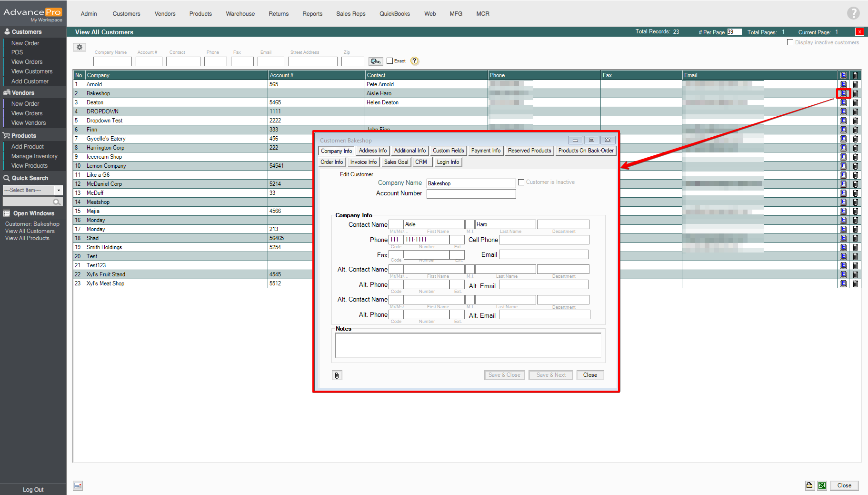Open the help icon in the top right
The width and height of the screenshot is (868, 495).
coord(853,13)
